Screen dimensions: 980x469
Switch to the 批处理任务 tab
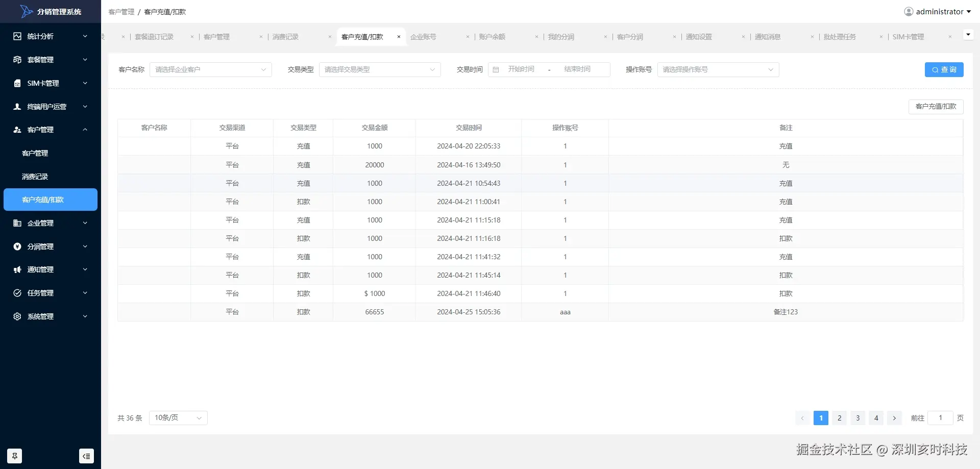840,37
